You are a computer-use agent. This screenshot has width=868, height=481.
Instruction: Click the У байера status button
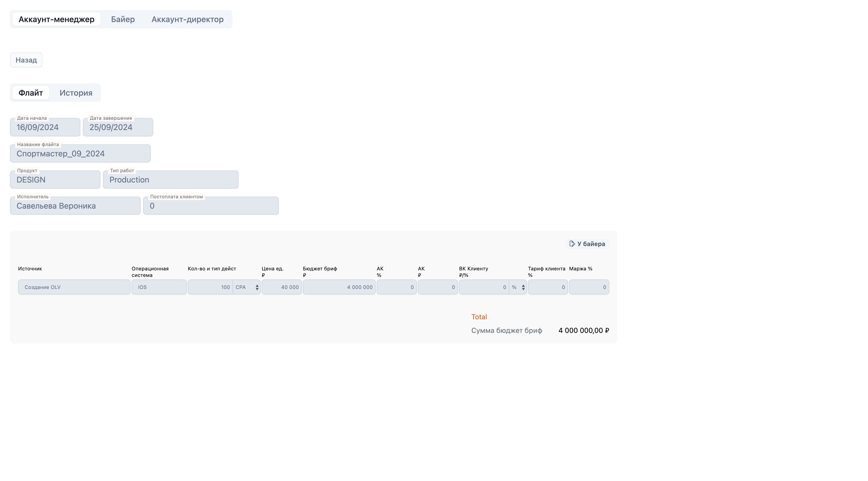pos(587,244)
